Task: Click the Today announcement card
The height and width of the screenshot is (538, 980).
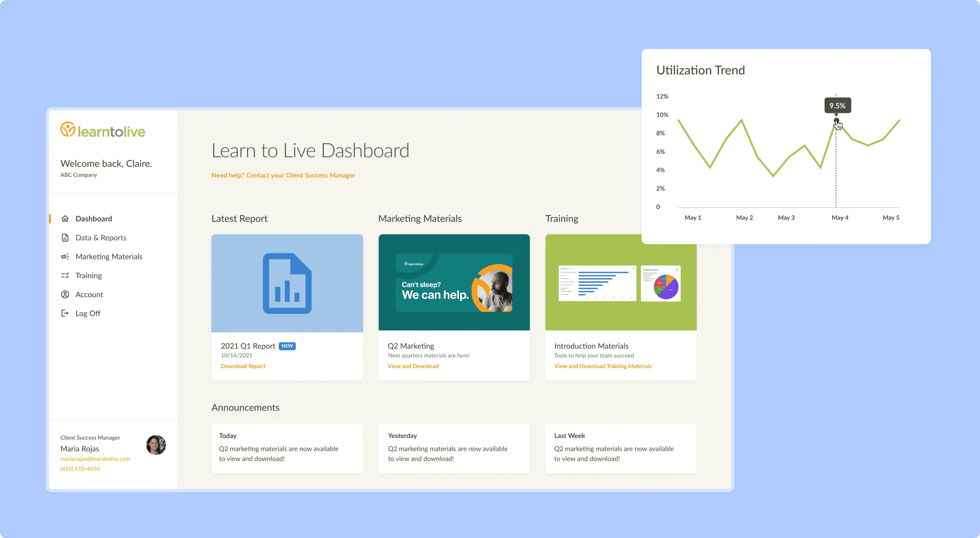Action: (287, 448)
